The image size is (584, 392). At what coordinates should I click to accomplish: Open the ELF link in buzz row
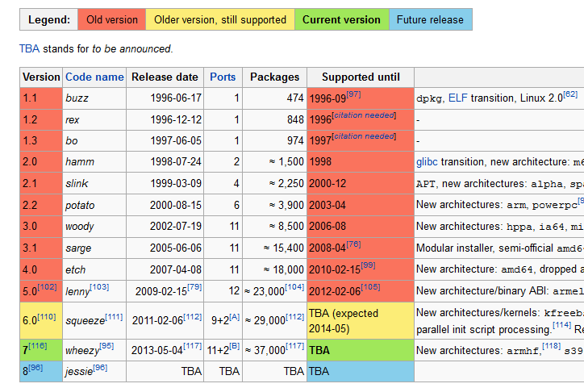(x=457, y=98)
